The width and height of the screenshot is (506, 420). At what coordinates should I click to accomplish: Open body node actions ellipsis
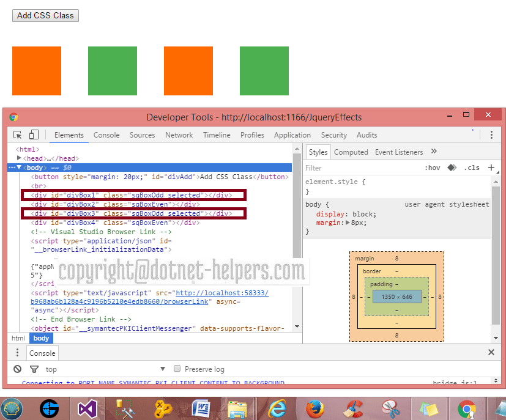click(x=12, y=168)
